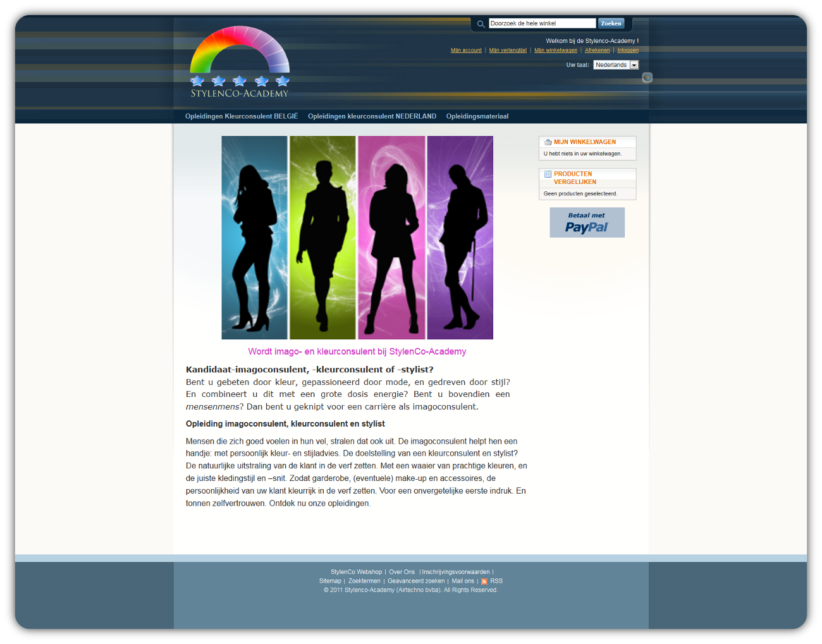Click the four silhouettes banner image
The height and width of the screenshot is (644, 822).
point(357,238)
